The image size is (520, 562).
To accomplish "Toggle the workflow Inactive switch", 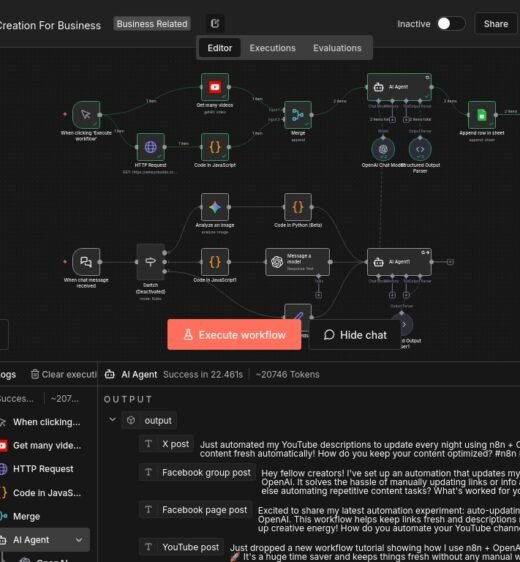I will point(451,24).
